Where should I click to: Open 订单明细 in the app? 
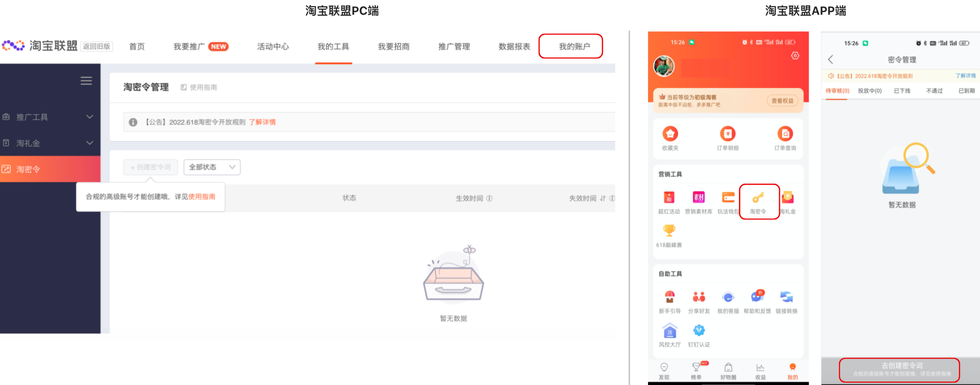(x=728, y=138)
